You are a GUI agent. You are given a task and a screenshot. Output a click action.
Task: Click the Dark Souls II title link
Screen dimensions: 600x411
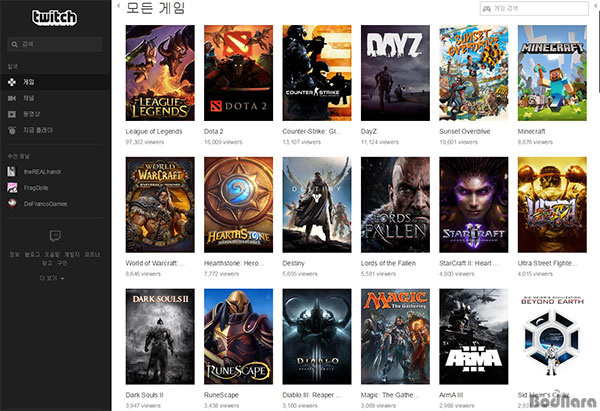click(144, 395)
